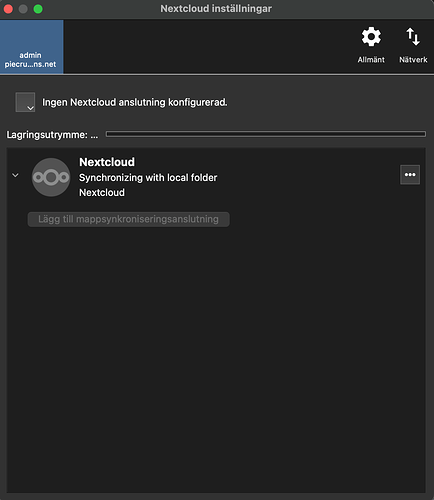Open the Allmänt settings gear icon
This screenshot has height=500, width=434.
tap(371, 37)
